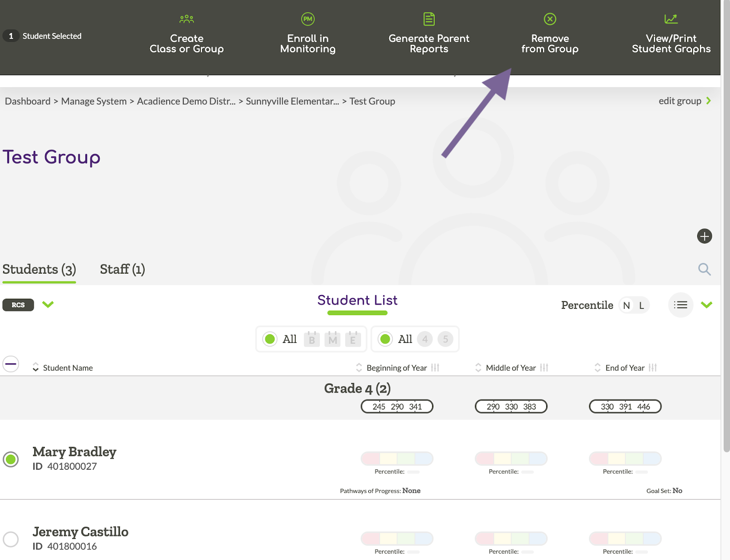This screenshot has width=730, height=560.
Task: Open View/Print Student Graphs
Action: [x=671, y=19]
